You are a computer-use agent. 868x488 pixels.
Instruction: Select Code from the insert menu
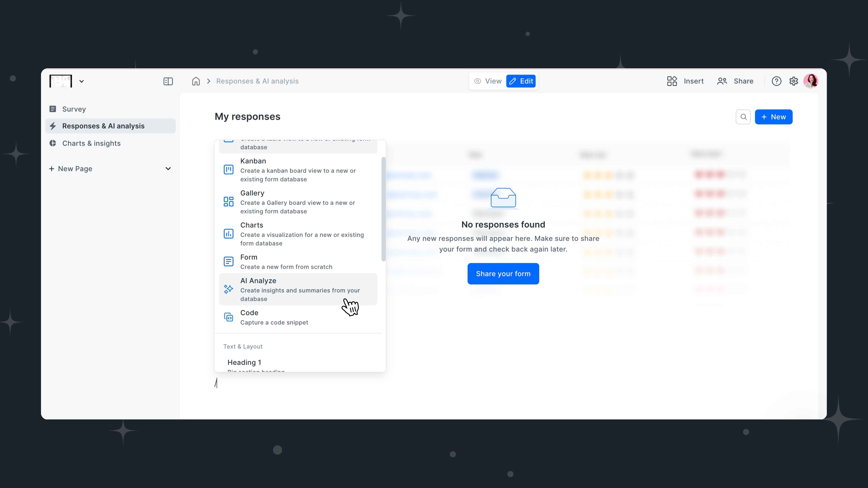tap(298, 317)
